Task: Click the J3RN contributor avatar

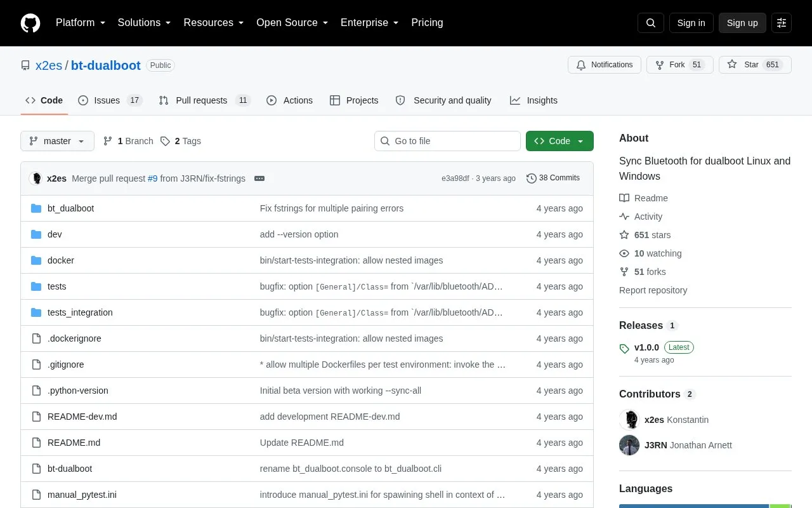Action: point(629,445)
